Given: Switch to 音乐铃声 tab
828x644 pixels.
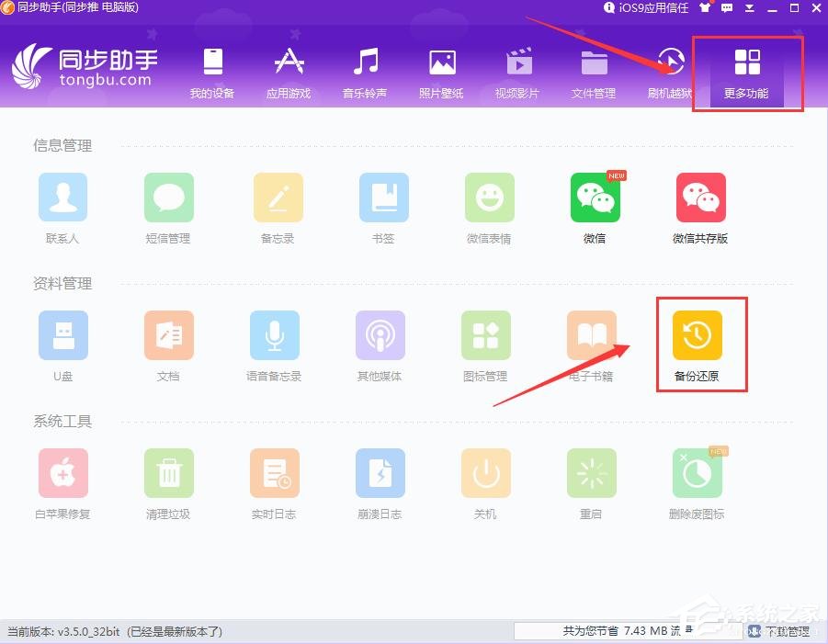Looking at the screenshot, I should pos(365,73).
